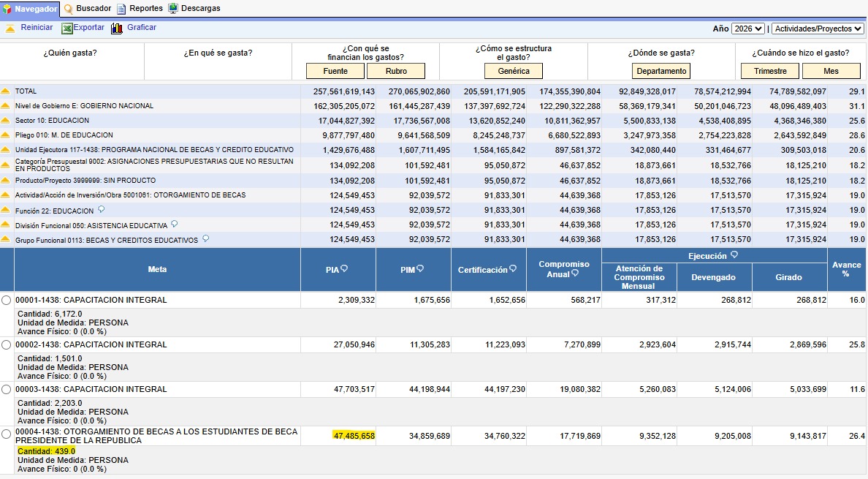Image resolution: width=868 pixels, height=479 pixels.
Task: Click the Certificación header info bubble
Action: pyautogui.click(x=513, y=268)
